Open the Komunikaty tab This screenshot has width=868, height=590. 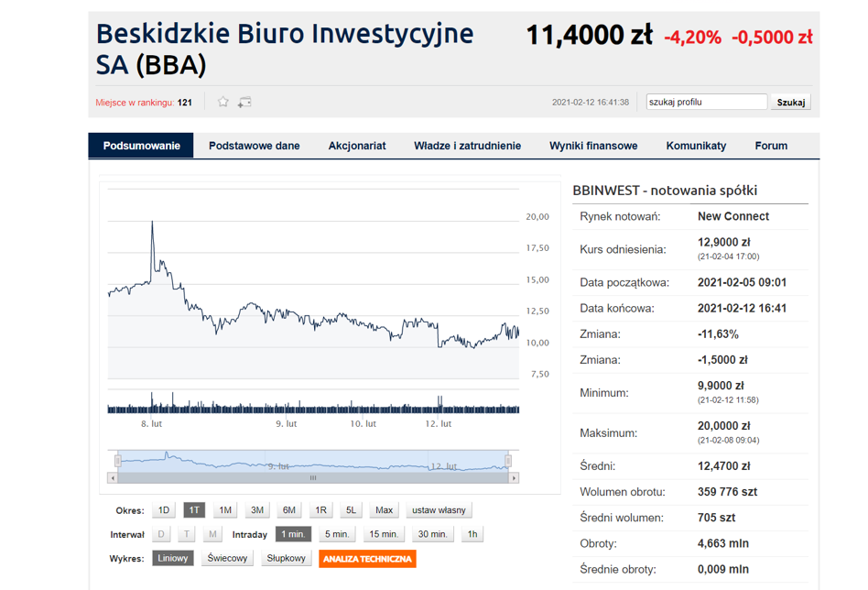[x=696, y=146]
